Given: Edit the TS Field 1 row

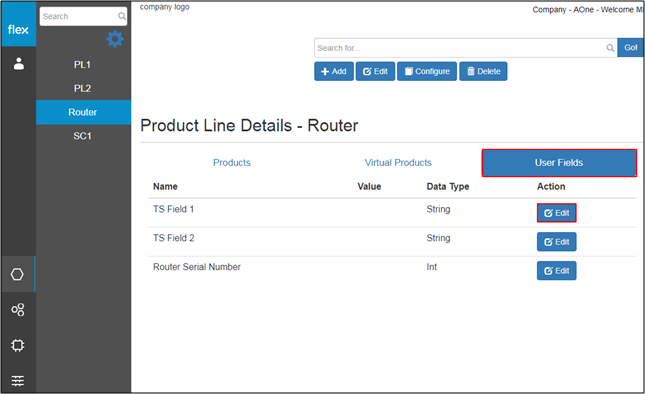Looking at the screenshot, I should click(557, 213).
